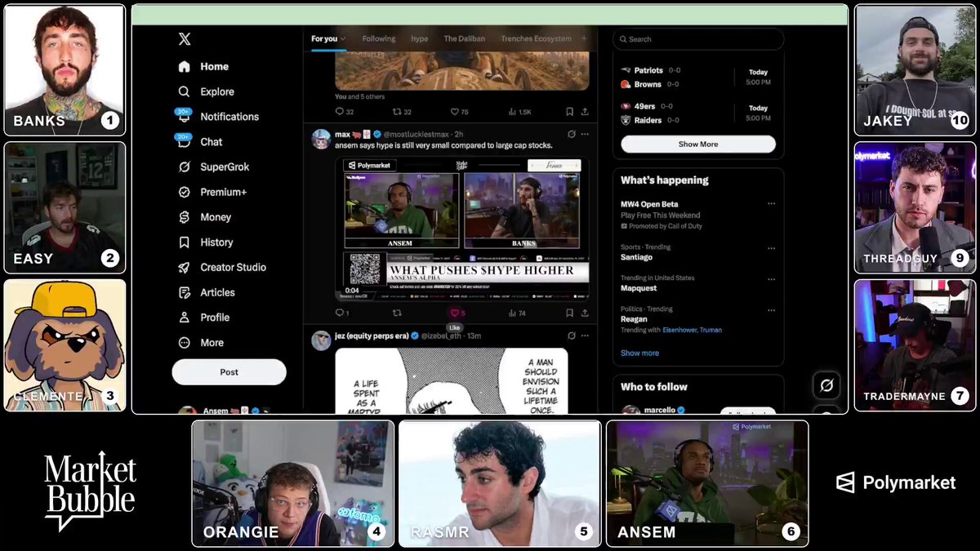The height and width of the screenshot is (551, 980).
Task: Click the Show More button under games
Action: coord(698,144)
